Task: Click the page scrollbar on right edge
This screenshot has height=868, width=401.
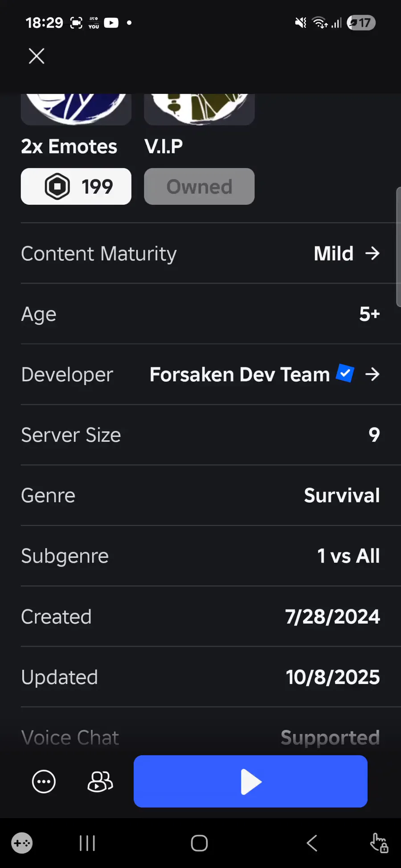Action: click(x=398, y=247)
